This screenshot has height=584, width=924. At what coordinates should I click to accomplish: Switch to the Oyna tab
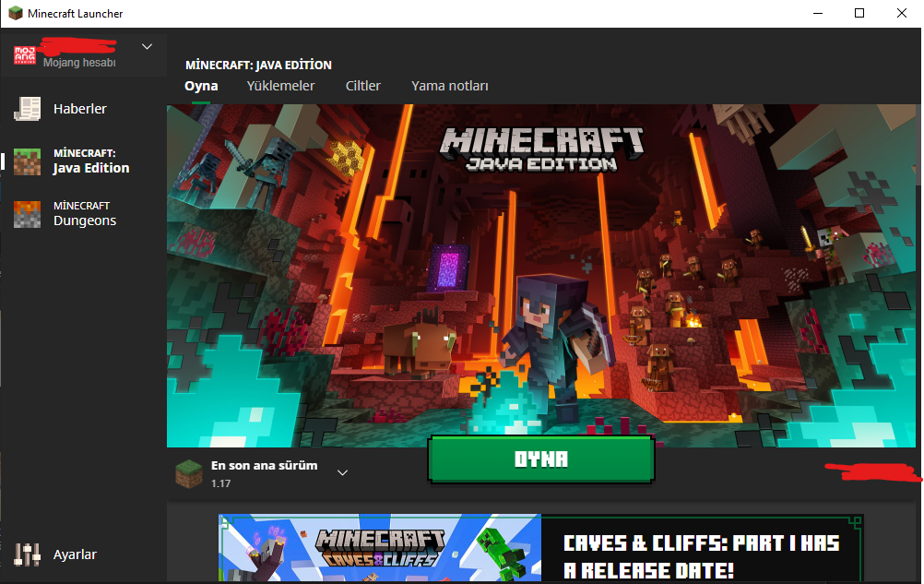pyautogui.click(x=201, y=86)
